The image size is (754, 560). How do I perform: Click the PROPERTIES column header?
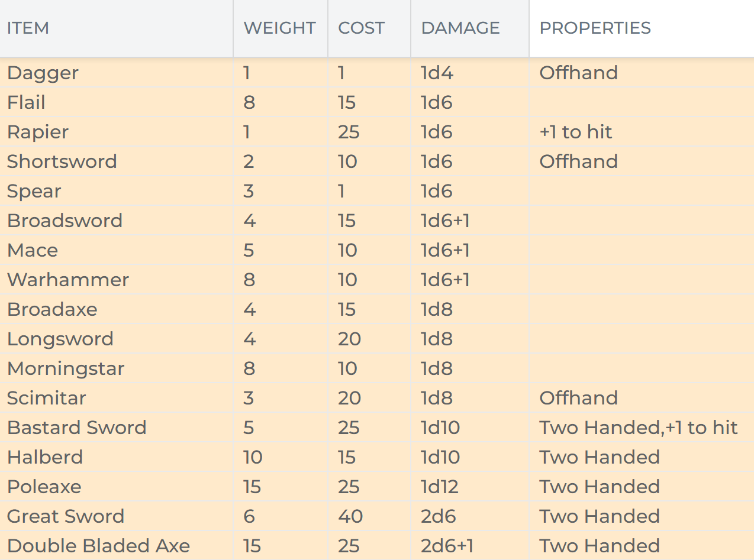pyautogui.click(x=595, y=28)
